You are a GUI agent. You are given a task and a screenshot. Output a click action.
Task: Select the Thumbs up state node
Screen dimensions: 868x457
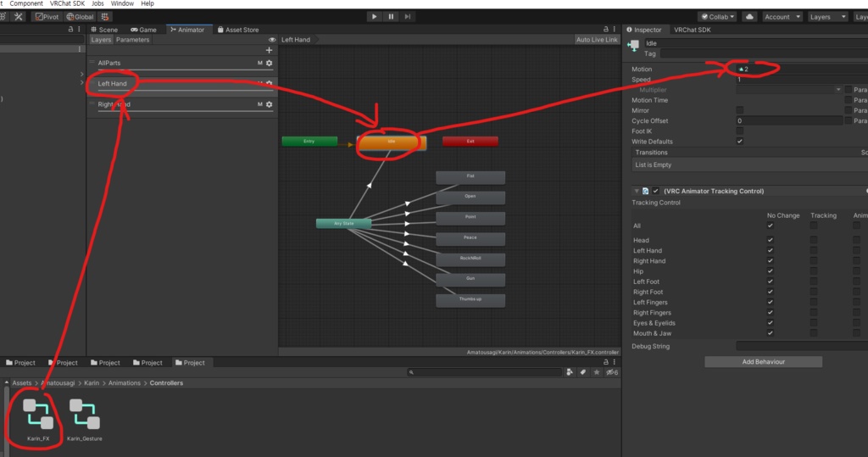click(x=470, y=300)
